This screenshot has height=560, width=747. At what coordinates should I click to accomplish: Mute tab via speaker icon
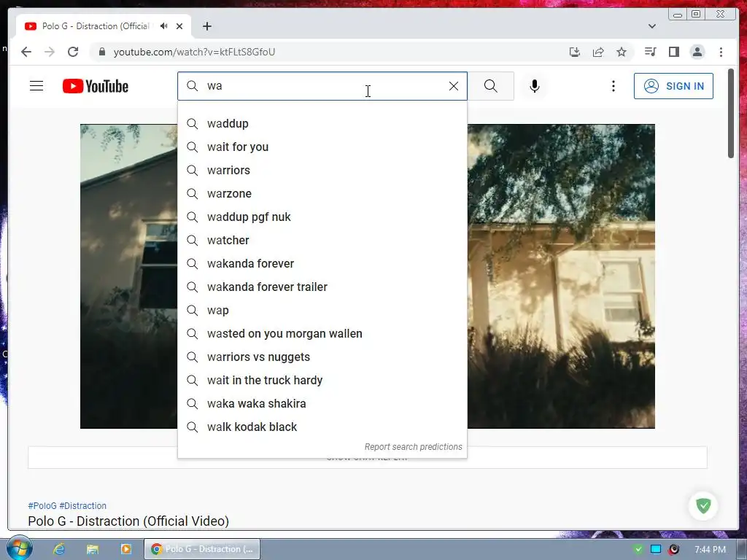click(164, 26)
